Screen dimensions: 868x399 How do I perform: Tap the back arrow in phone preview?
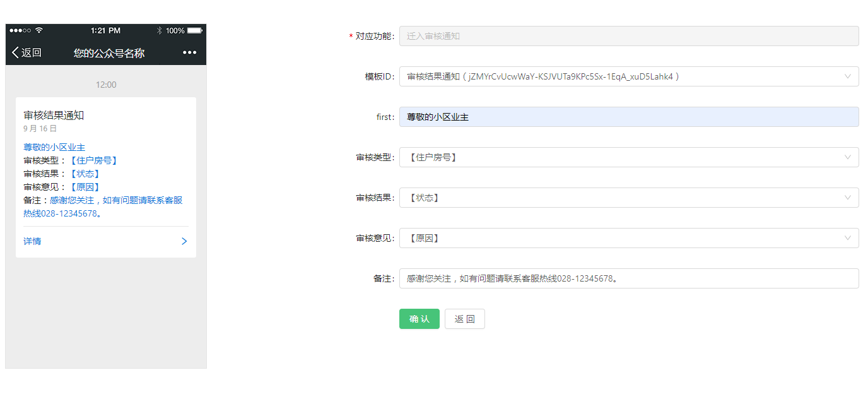click(16, 52)
